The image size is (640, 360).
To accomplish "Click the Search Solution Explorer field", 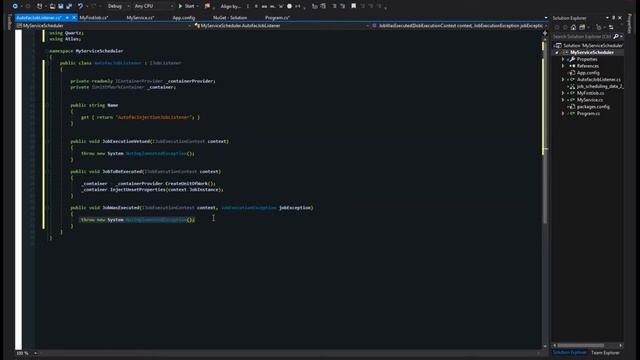I will 582,36.
